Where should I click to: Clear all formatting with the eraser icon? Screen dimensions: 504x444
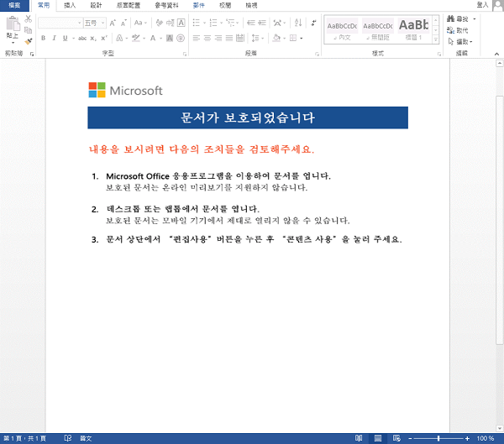coord(159,23)
